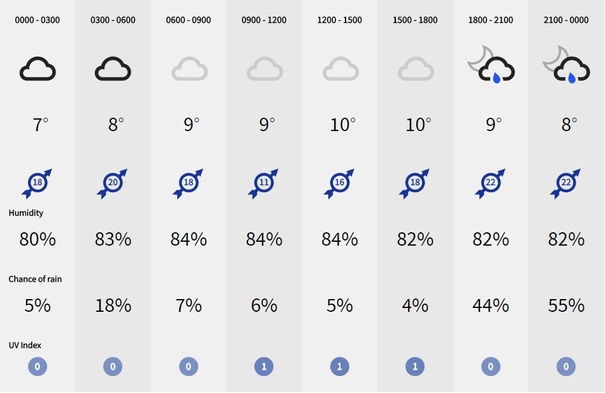Viewport: 605px width, 393px height.
Task: Select the wind speed badge showing 11
Action: tap(264, 183)
